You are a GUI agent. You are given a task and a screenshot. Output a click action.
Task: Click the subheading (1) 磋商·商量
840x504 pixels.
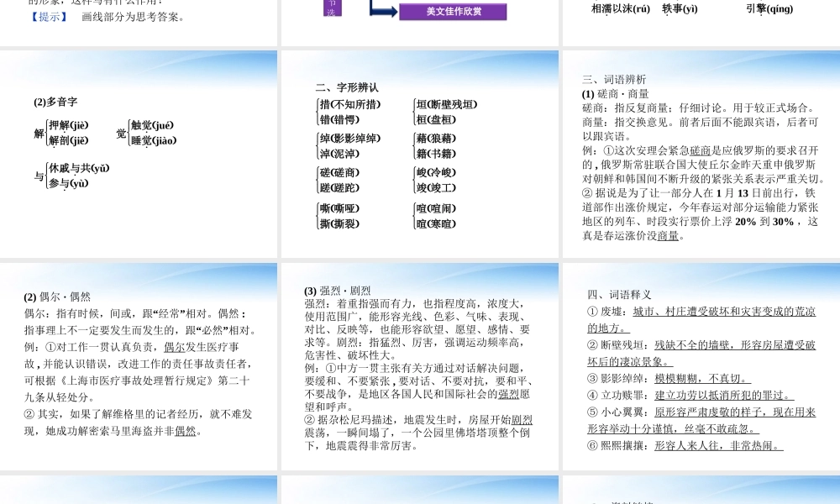pyautogui.click(x=616, y=94)
